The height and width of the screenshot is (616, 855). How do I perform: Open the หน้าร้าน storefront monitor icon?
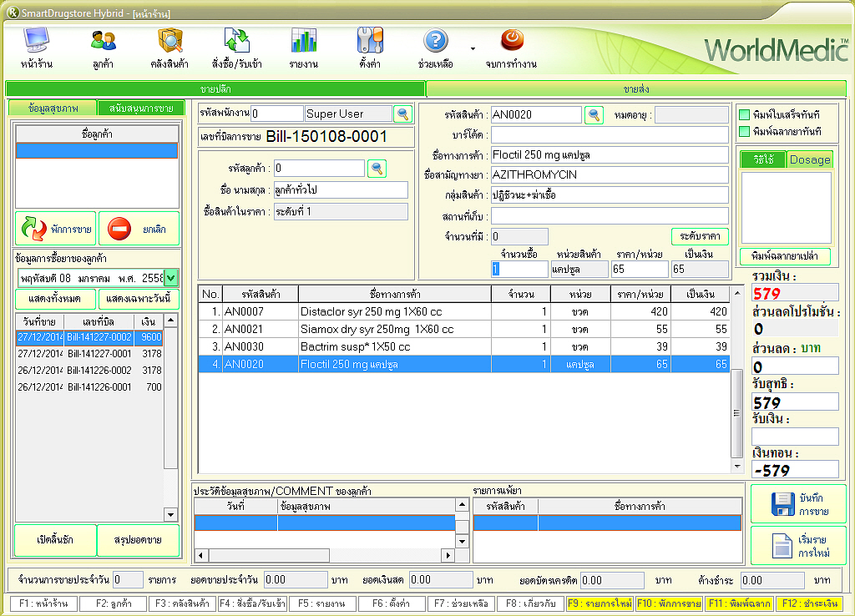(37, 42)
